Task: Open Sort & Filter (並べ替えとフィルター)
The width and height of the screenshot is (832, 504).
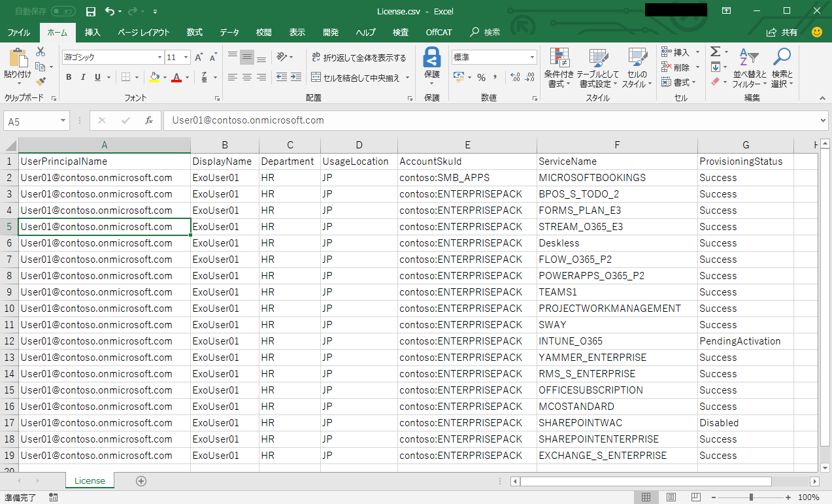Action: click(749, 68)
